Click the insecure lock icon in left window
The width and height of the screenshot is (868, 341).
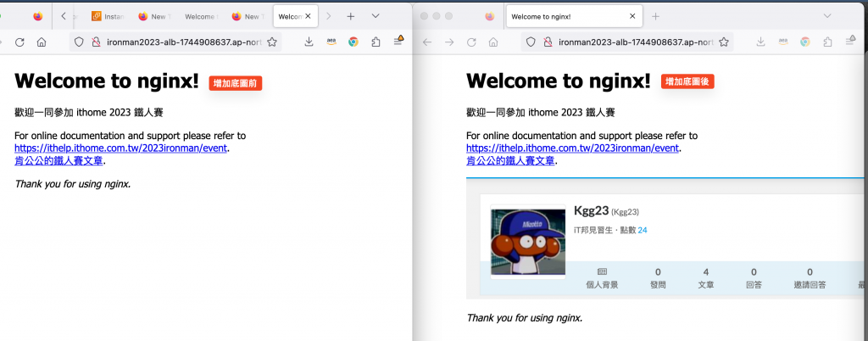click(95, 42)
